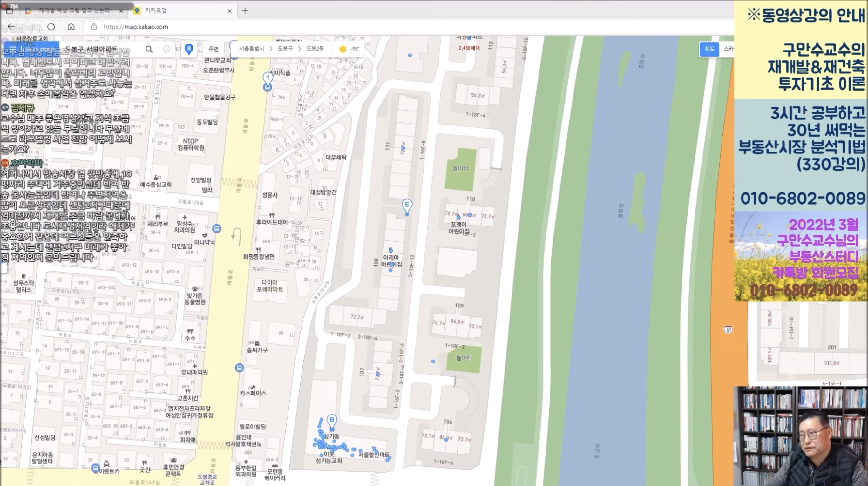868x486 pixels.
Task: Click the 동도빌딩 map label
Action: point(207,122)
